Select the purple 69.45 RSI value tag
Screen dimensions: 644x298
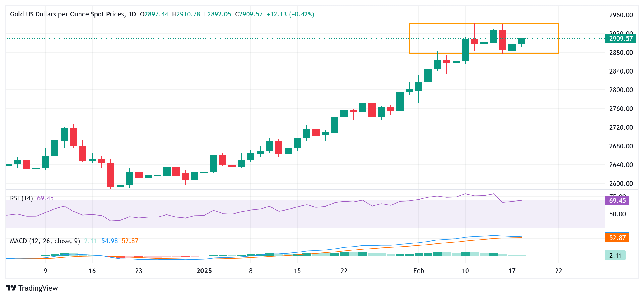pos(617,201)
